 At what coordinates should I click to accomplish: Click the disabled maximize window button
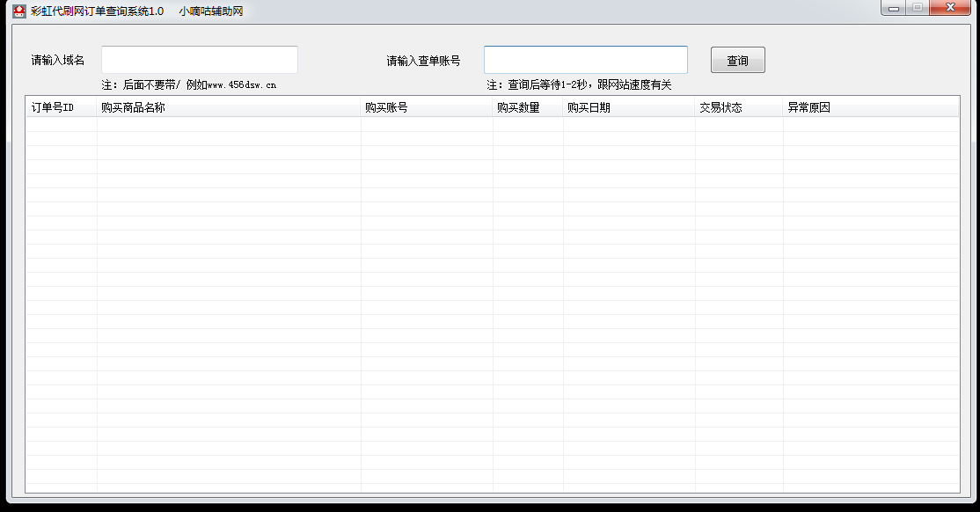(917, 8)
